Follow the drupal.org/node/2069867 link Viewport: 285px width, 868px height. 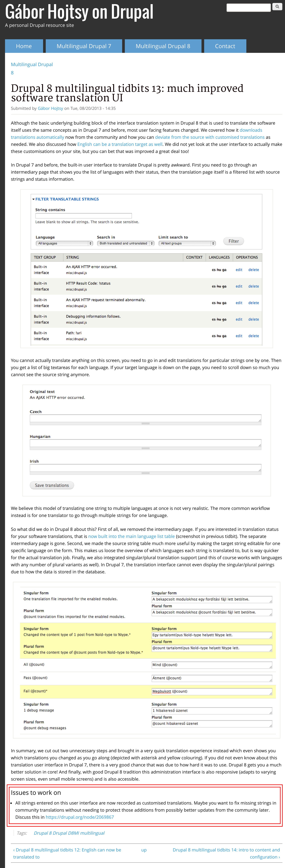80,817
